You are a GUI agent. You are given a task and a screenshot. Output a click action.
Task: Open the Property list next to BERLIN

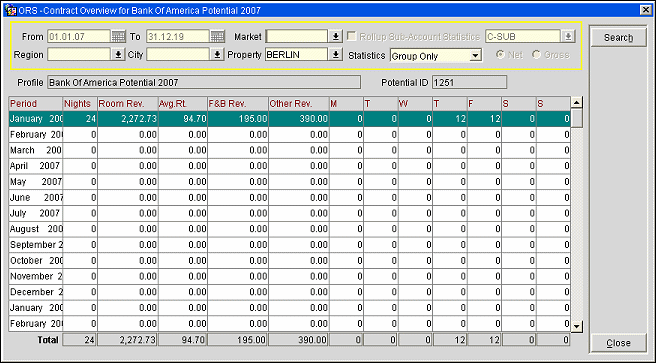click(336, 55)
